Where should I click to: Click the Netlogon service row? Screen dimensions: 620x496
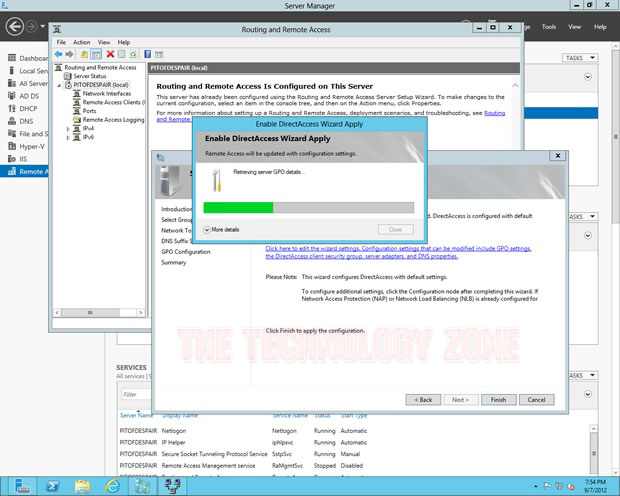pyautogui.click(x=243, y=431)
